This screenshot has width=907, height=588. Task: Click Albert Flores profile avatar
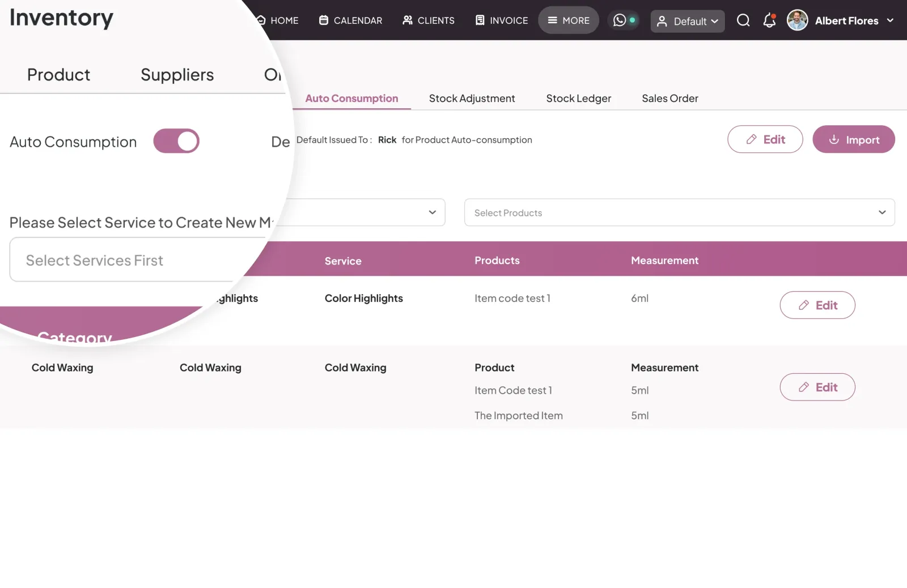(798, 20)
